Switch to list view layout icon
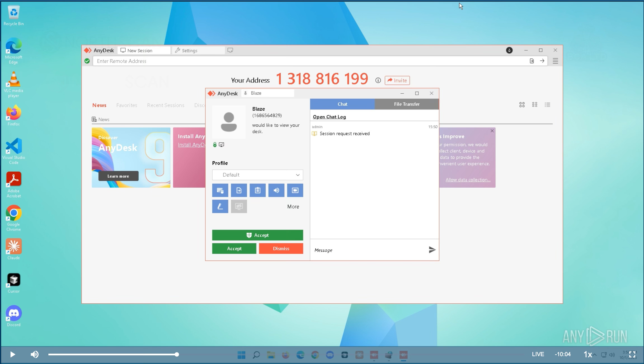This screenshot has height=364, width=644. pos(547,105)
